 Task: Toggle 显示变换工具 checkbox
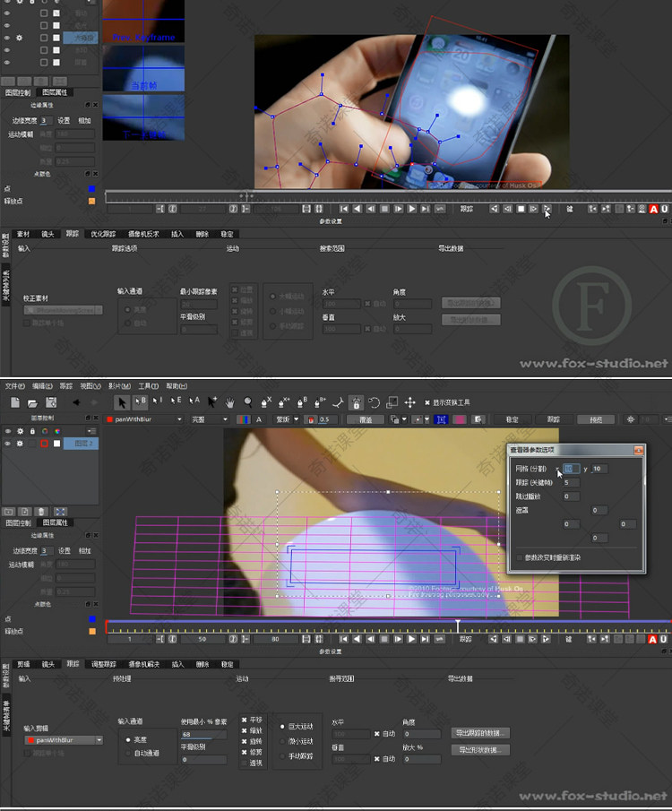tap(427, 402)
